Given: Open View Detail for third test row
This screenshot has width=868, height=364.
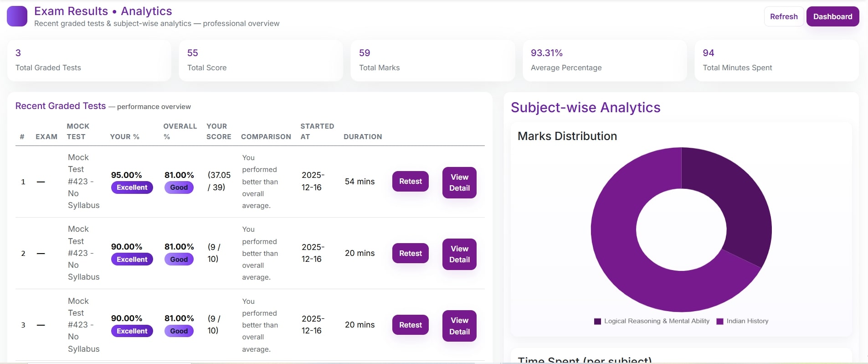Looking at the screenshot, I should click(x=459, y=326).
